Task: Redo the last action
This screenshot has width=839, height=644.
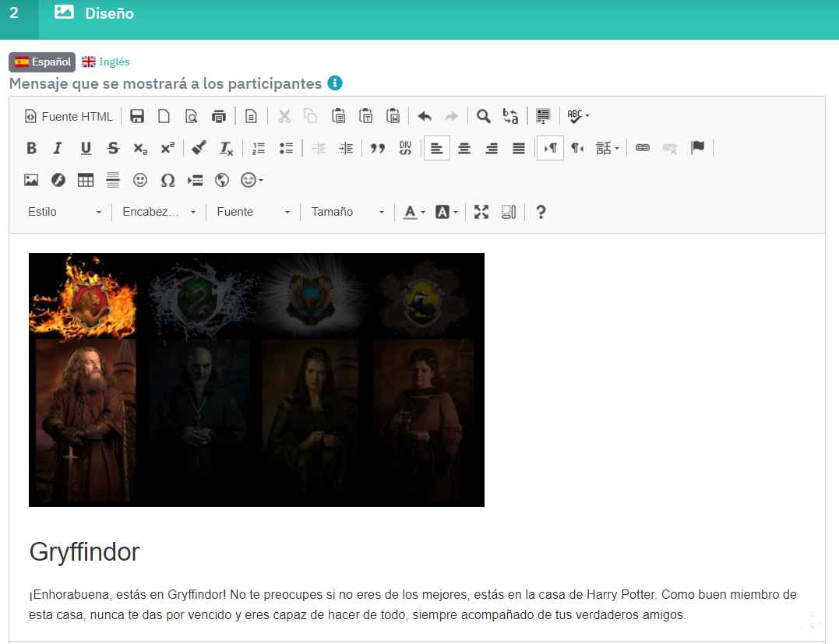Action: (x=452, y=116)
